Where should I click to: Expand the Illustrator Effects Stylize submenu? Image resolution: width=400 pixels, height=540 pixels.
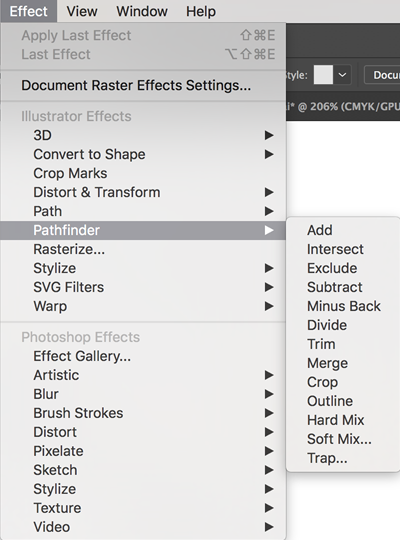143,268
